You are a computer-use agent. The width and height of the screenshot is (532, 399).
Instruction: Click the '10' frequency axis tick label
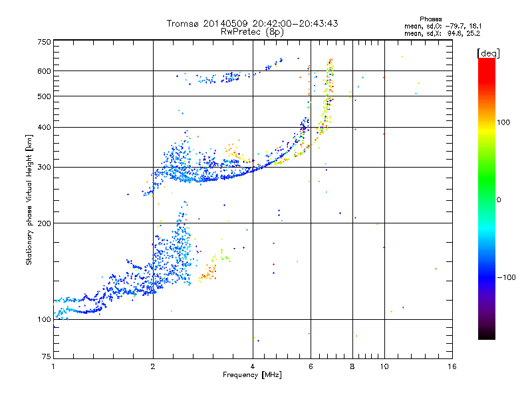point(384,366)
